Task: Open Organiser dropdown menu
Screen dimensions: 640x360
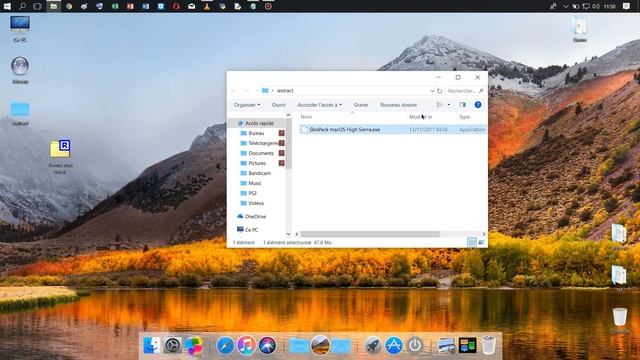Action: pos(247,105)
